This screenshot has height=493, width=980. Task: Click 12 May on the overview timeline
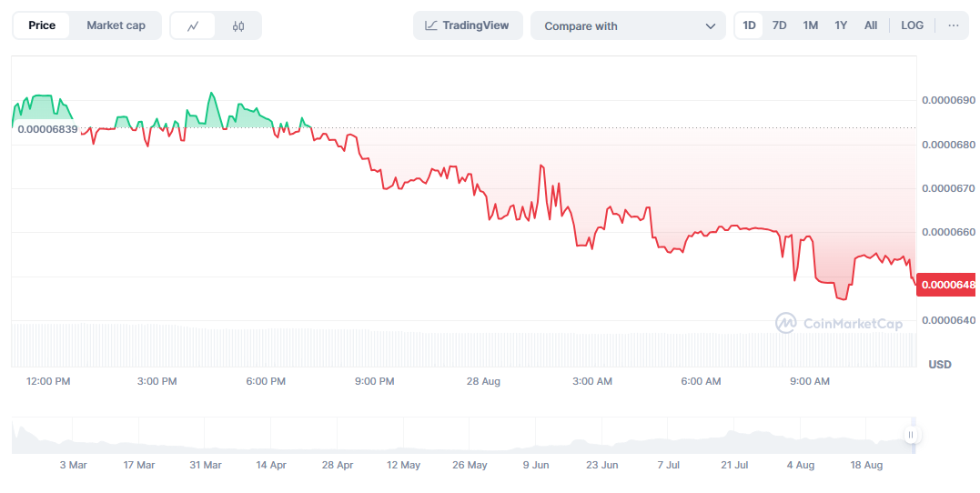coord(403,465)
